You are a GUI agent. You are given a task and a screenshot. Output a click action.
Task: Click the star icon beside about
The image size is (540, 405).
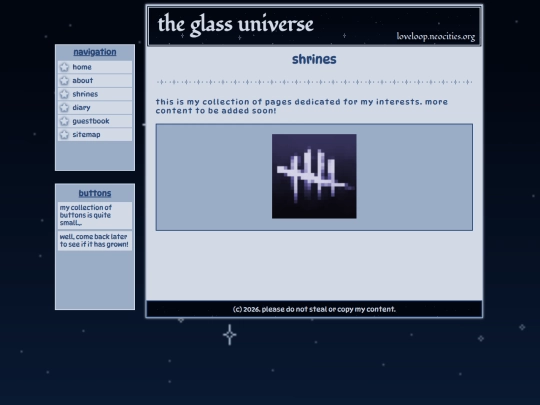click(64, 81)
